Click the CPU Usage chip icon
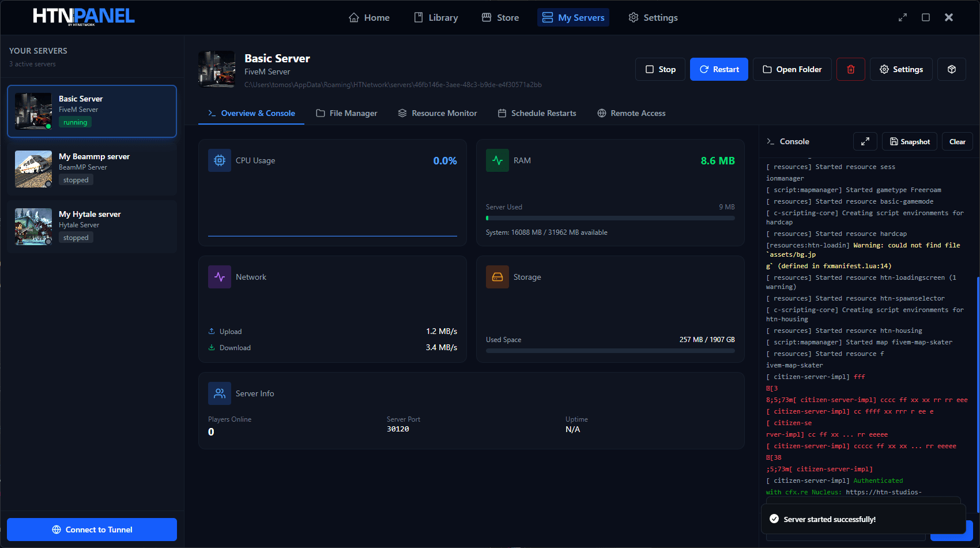This screenshot has width=980, height=548. point(220,160)
